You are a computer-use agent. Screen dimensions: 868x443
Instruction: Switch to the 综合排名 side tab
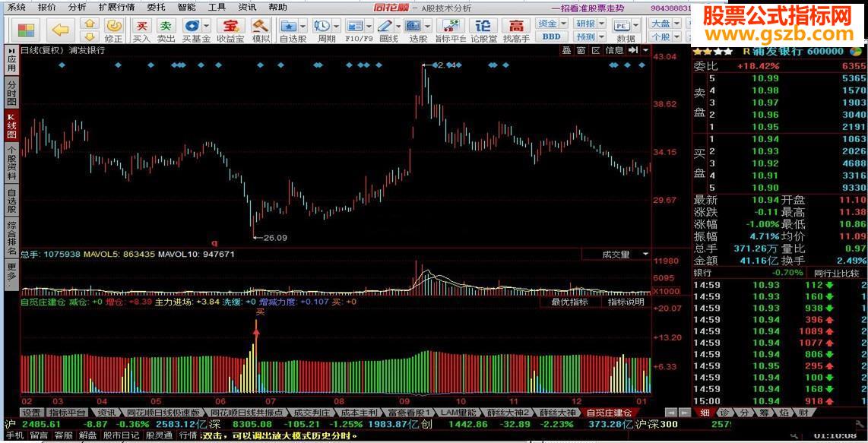(x=11, y=238)
